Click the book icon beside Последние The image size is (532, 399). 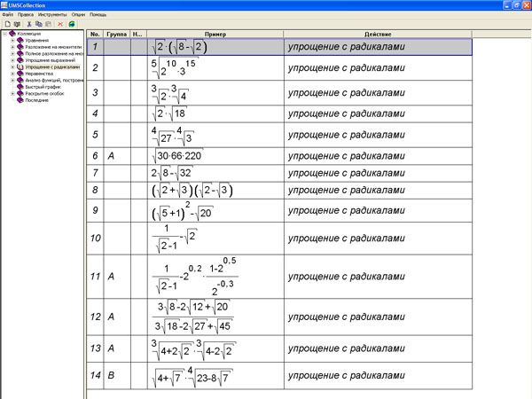pyautogui.click(x=20, y=100)
